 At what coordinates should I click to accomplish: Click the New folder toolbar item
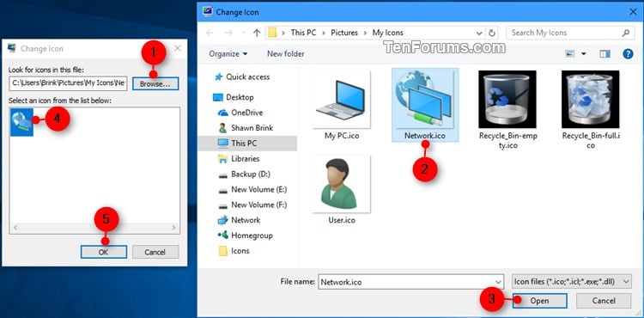[x=286, y=54]
